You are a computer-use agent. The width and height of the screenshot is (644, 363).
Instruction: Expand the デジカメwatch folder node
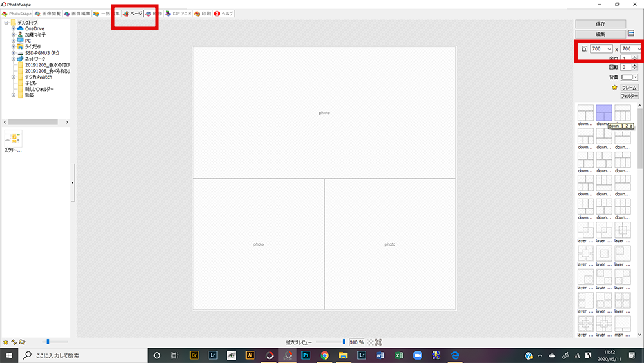(x=13, y=77)
